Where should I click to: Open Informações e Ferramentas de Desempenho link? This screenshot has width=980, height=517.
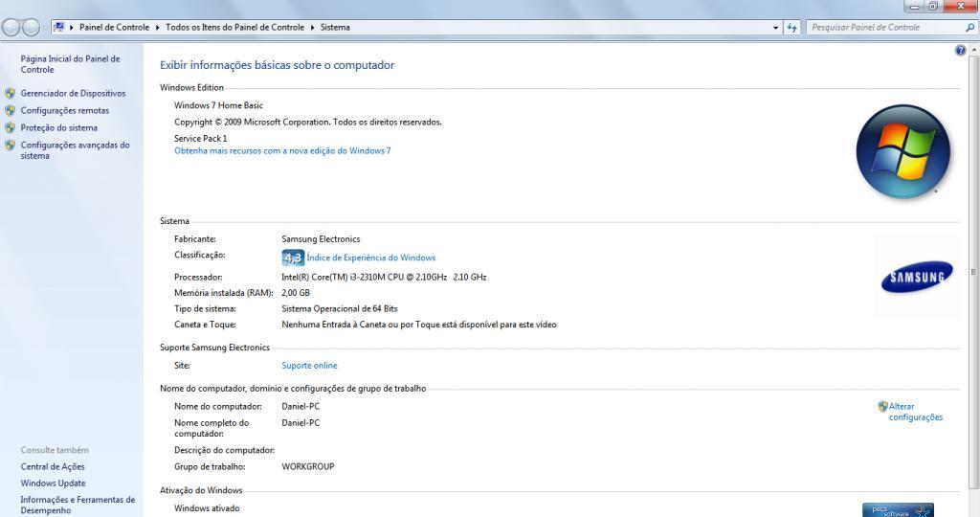point(78,506)
